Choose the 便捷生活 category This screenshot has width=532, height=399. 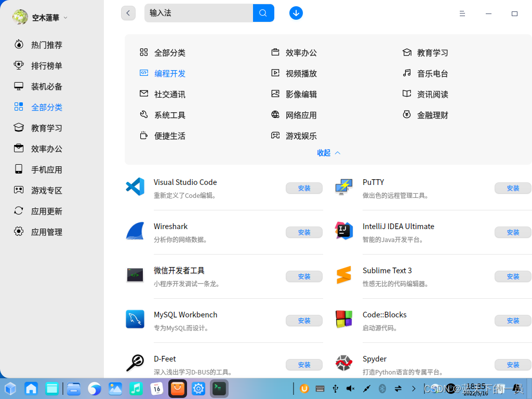pos(163,136)
